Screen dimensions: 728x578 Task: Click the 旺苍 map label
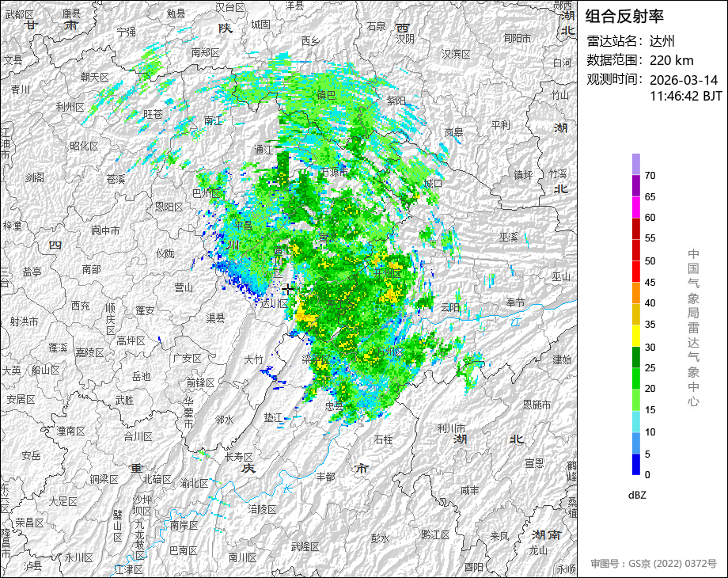(153, 114)
